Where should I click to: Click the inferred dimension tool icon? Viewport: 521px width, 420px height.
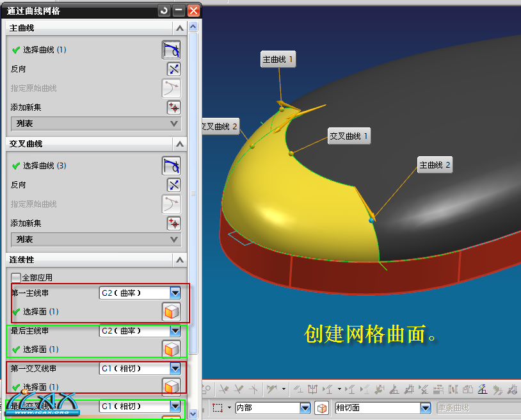(271, 389)
